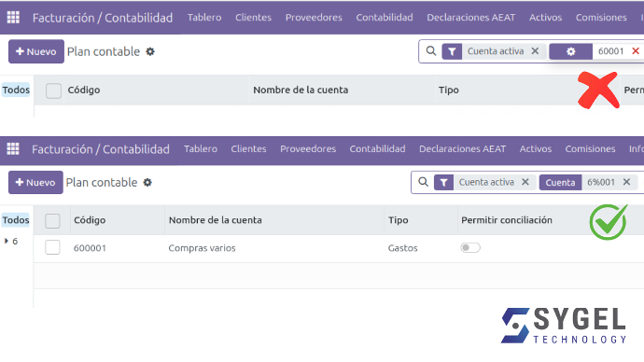The width and height of the screenshot is (644, 362).
Task: Click 60001 search value in upper bar
Action: (x=610, y=51)
